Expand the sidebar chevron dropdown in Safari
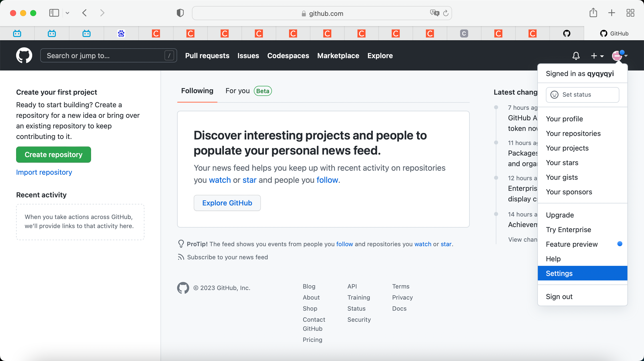Screen dimensions: 644x361 point(67,13)
